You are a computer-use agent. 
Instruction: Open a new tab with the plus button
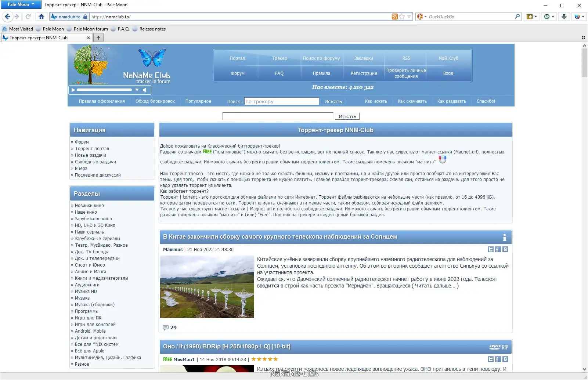coord(98,38)
